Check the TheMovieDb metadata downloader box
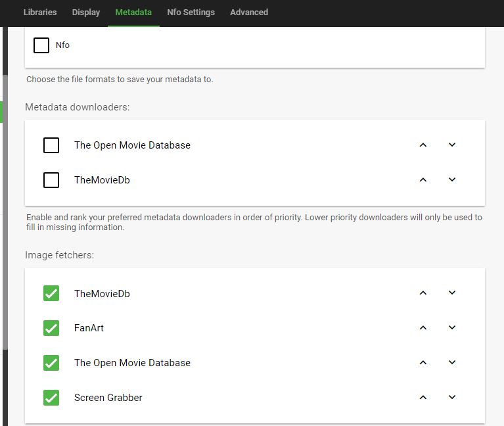Viewport: 504px width, 426px height. pyautogui.click(x=51, y=180)
